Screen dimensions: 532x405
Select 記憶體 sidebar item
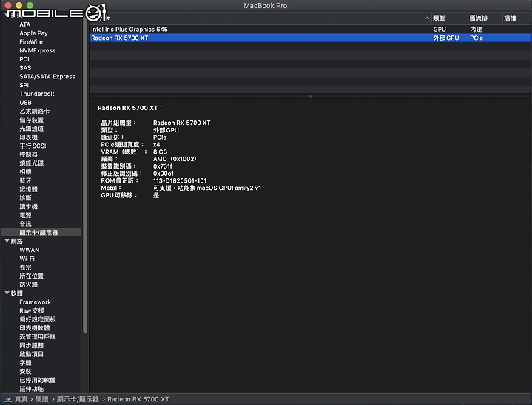(29, 189)
